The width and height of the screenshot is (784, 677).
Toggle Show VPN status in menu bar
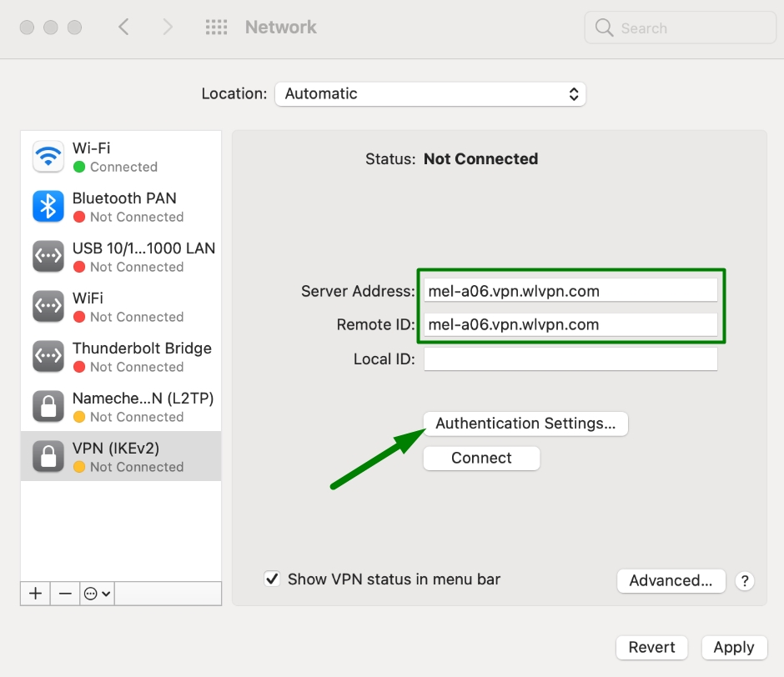click(272, 579)
